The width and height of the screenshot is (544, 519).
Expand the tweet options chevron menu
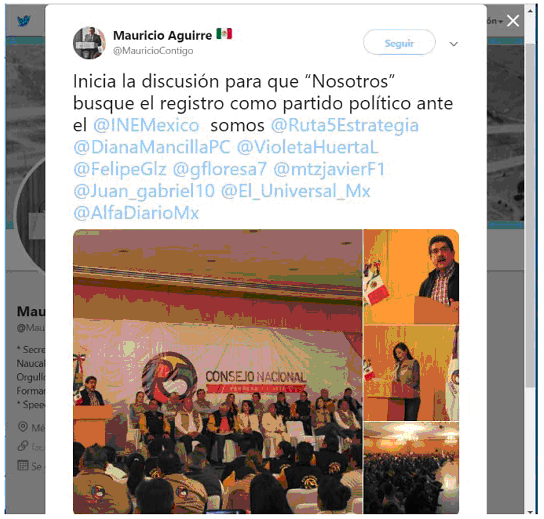pos(453,44)
